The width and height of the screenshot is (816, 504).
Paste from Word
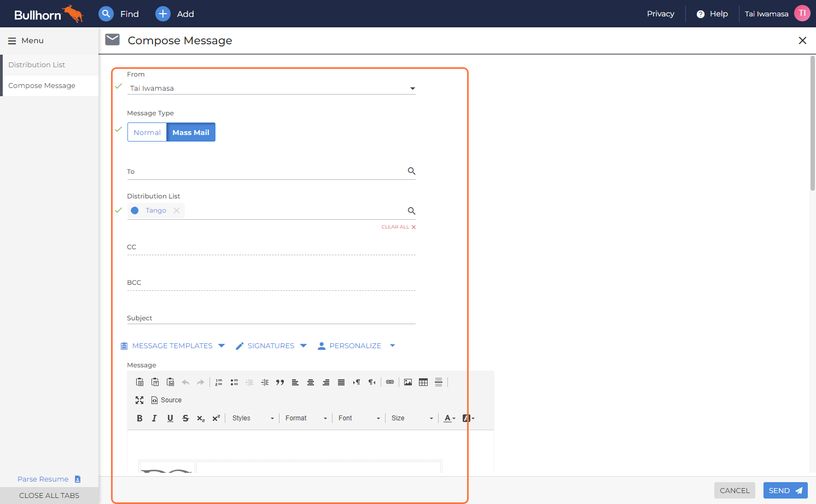pos(171,382)
